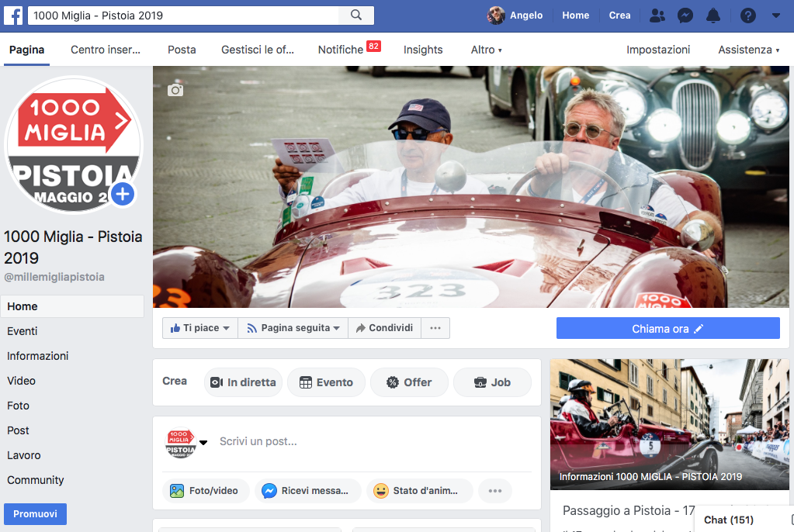Open the post-as identity selector arrow
This screenshot has height=532, width=794.
(203, 442)
